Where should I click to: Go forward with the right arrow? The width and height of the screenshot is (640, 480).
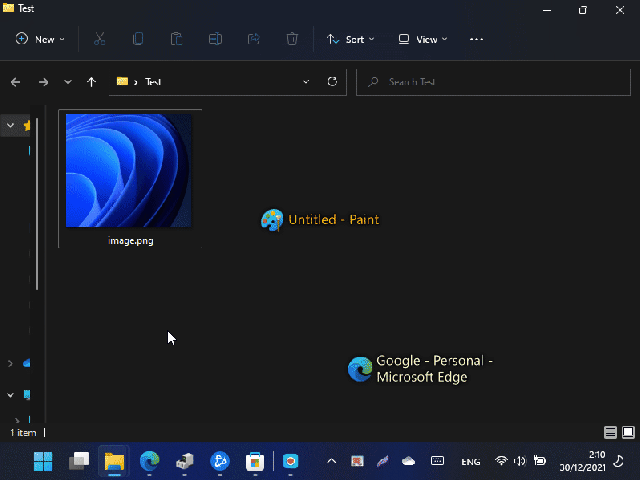point(43,82)
